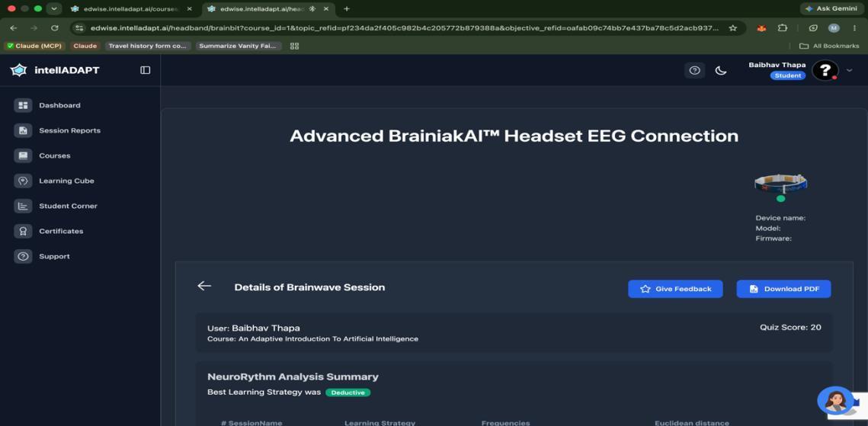Expand the user account dropdown chevron

tap(850, 70)
